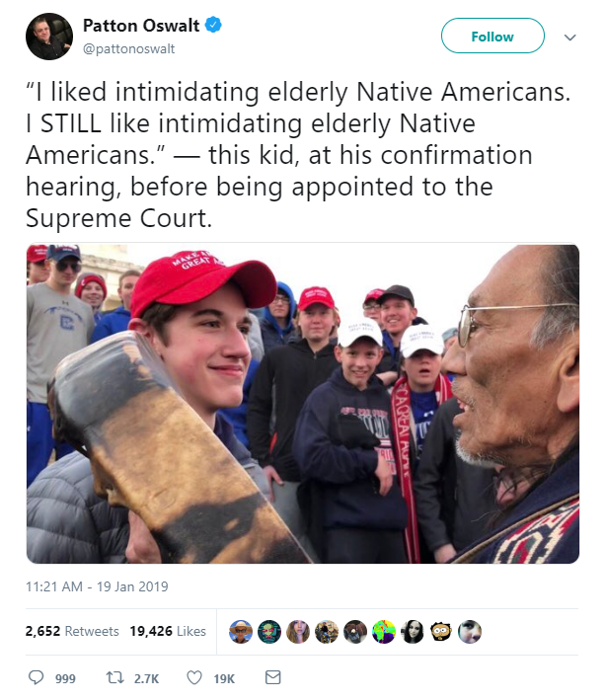View the 2,652 Retweets list
The image size is (606, 700).
click(x=72, y=631)
